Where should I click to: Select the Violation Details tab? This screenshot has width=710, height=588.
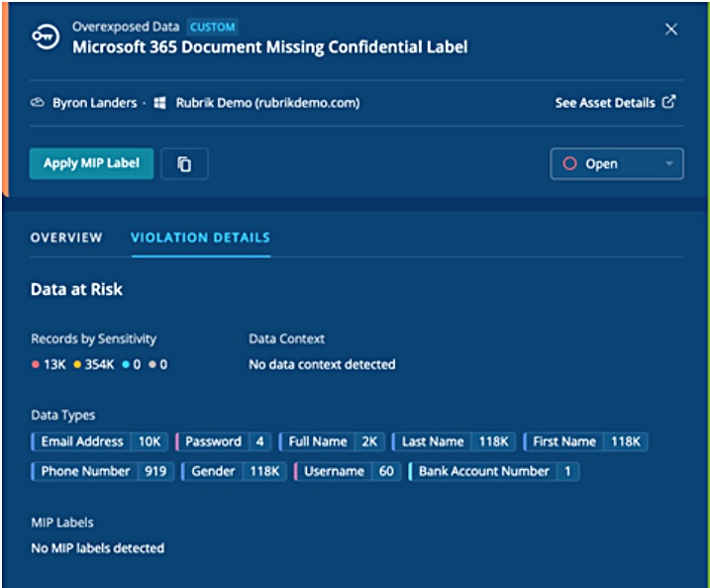click(201, 238)
